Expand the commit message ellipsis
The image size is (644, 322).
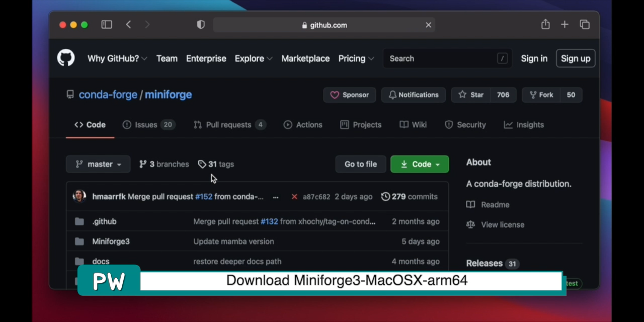click(276, 197)
